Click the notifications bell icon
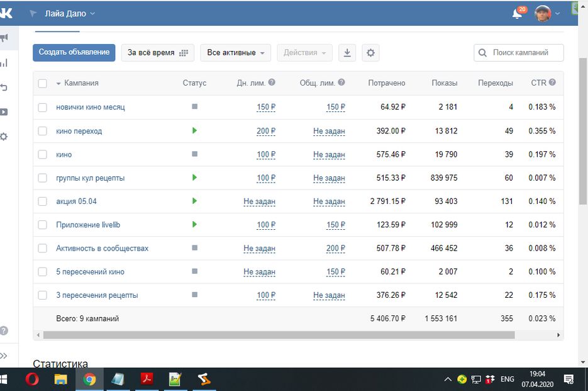The height and width of the screenshot is (391, 588). tap(517, 14)
